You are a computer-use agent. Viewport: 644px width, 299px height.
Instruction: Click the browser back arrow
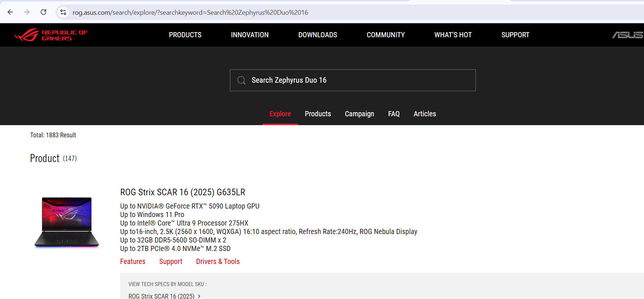10,12
